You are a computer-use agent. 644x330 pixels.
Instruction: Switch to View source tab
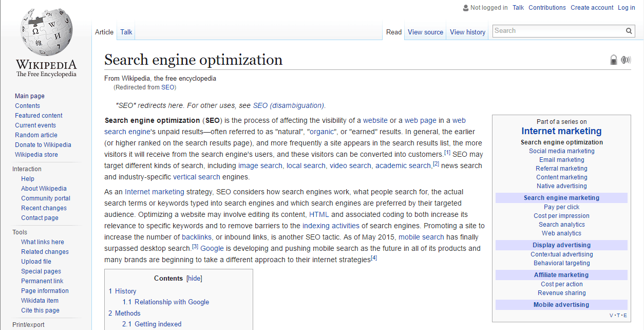pos(425,32)
